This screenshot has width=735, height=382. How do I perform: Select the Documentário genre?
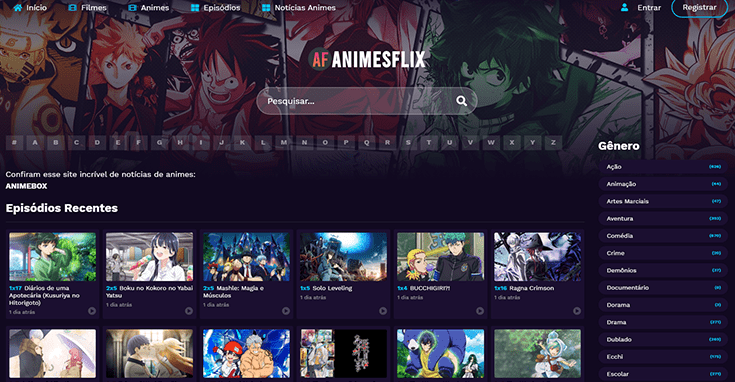[663, 288]
